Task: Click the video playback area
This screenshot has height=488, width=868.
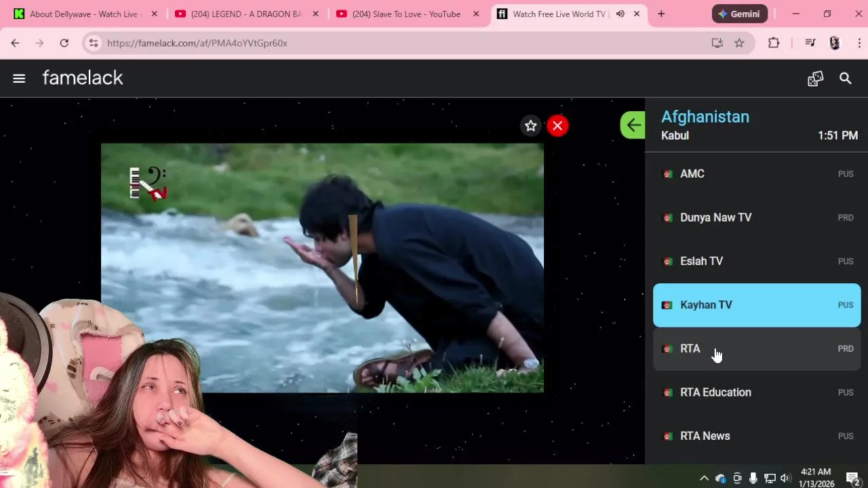Action: (322, 268)
